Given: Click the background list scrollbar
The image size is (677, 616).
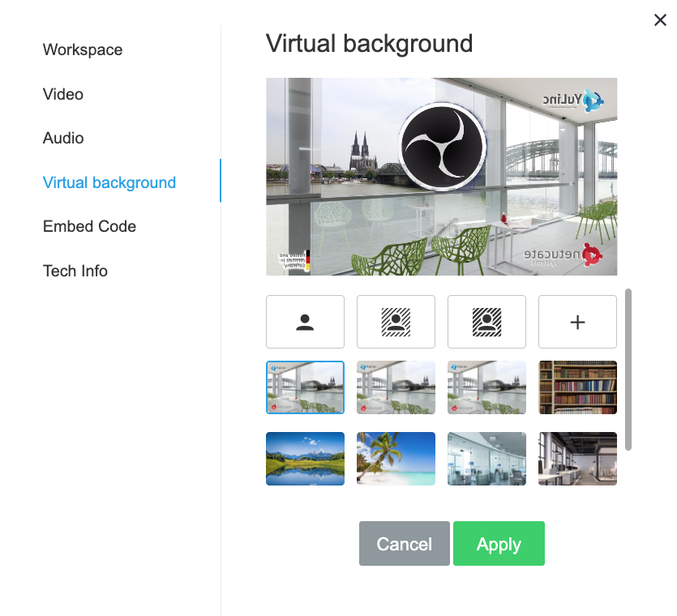Looking at the screenshot, I should [628, 370].
